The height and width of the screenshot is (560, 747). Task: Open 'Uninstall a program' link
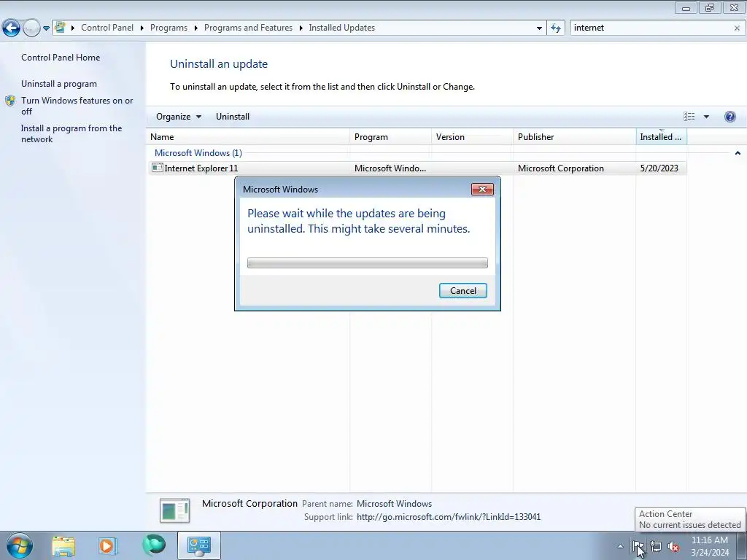[59, 84]
